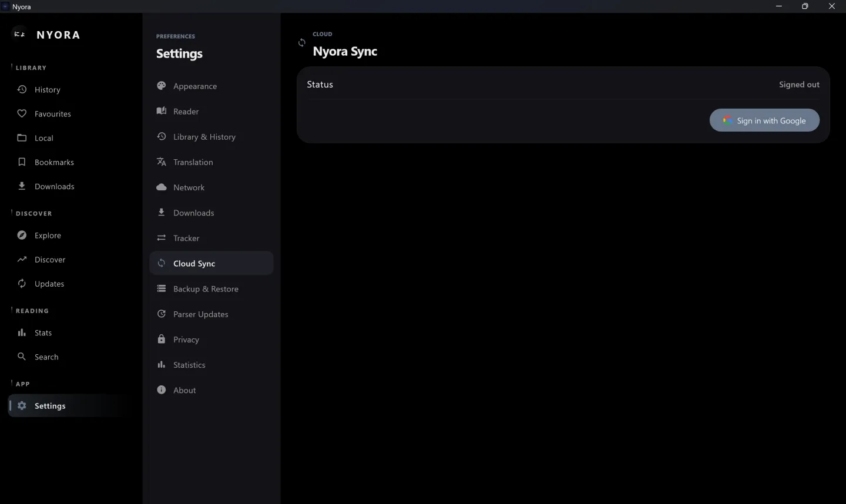Click the Statistics chart icon in preferences
The width and height of the screenshot is (846, 504).
pyautogui.click(x=162, y=364)
